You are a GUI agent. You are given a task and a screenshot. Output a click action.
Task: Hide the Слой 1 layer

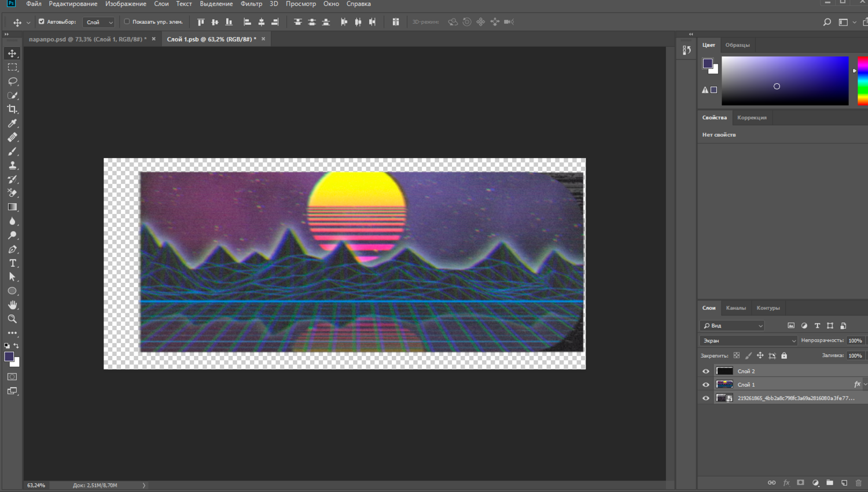click(x=705, y=384)
